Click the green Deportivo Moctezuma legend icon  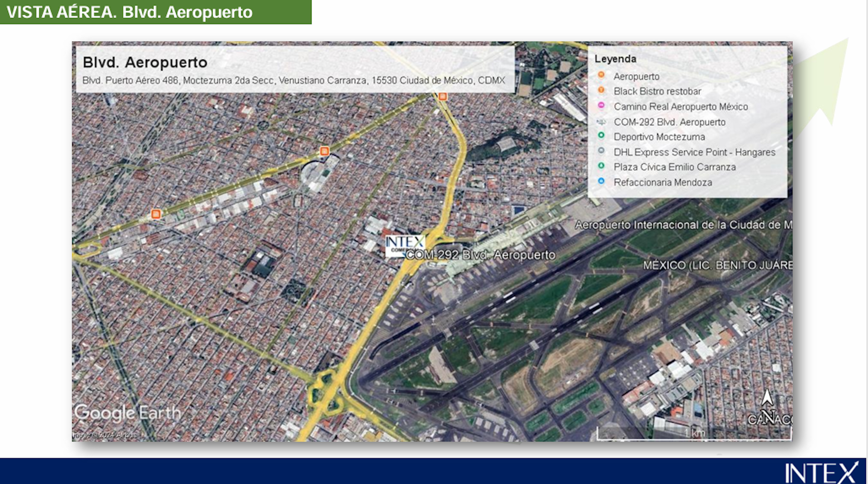coord(601,135)
